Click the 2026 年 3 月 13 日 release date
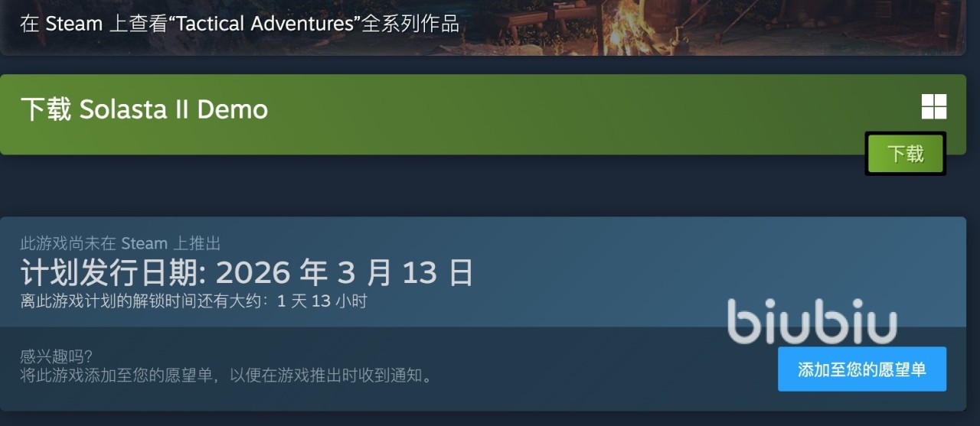 coord(345,272)
